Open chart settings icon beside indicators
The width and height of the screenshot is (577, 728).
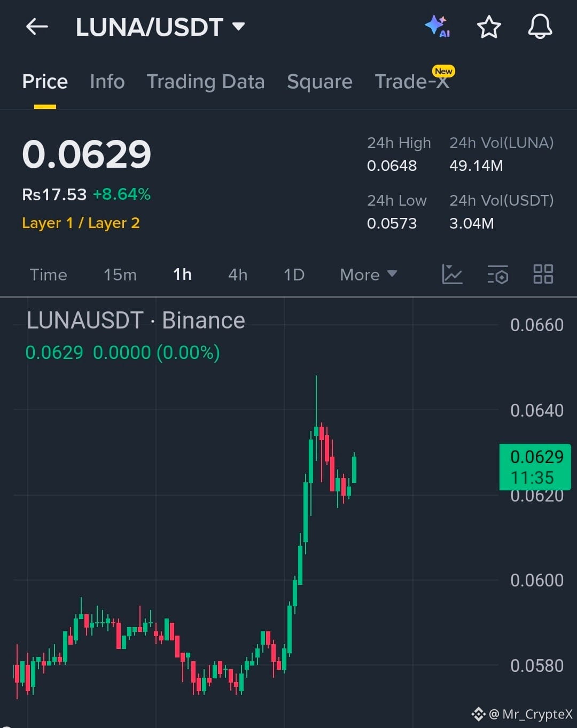tap(497, 275)
